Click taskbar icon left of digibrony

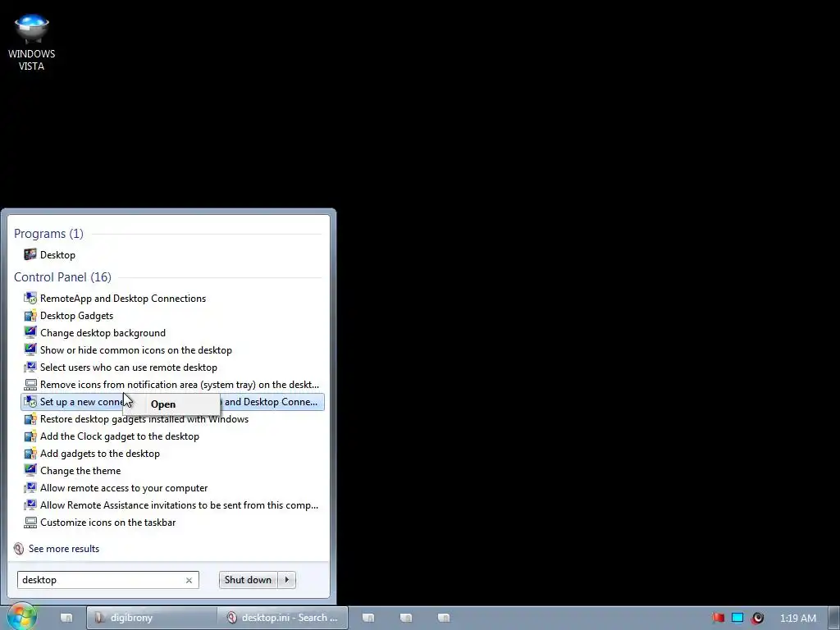coord(66,618)
